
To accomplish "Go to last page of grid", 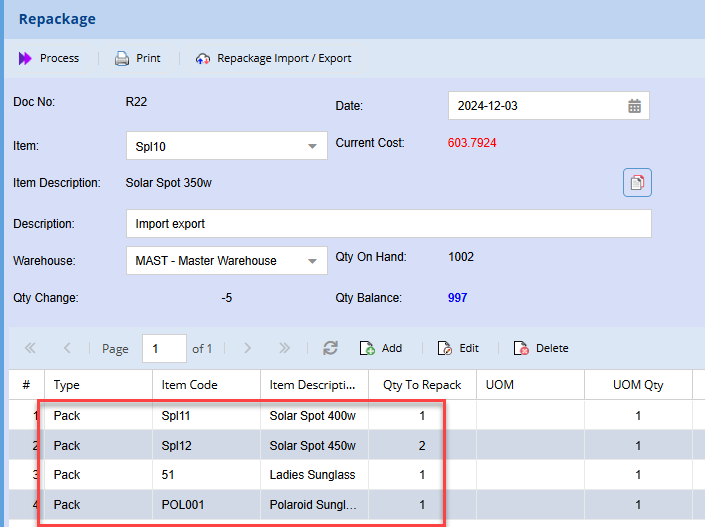I will [284, 348].
